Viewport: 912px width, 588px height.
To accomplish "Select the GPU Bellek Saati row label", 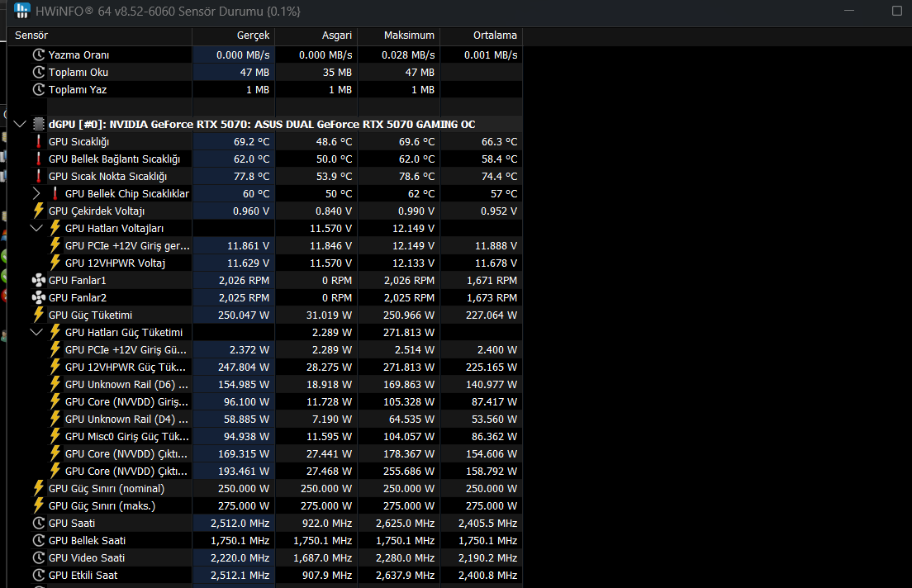I will [87, 540].
